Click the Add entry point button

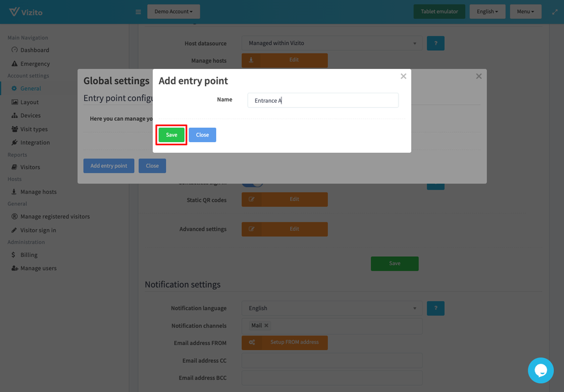108,165
